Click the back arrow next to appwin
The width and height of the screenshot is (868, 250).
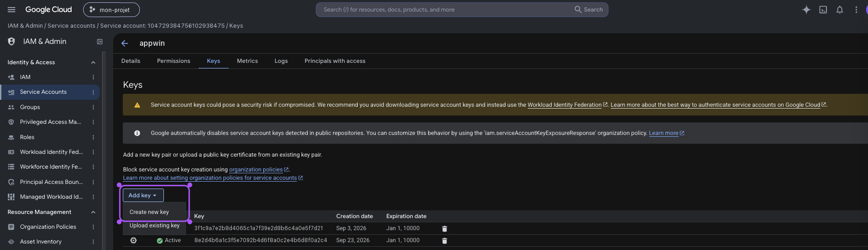[x=125, y=43]
